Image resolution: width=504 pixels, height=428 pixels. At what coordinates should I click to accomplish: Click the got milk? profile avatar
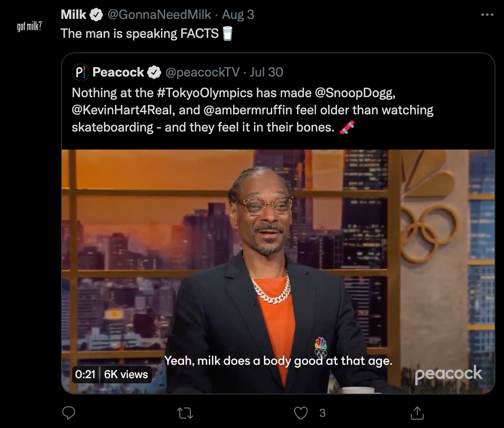click(29, 26)
